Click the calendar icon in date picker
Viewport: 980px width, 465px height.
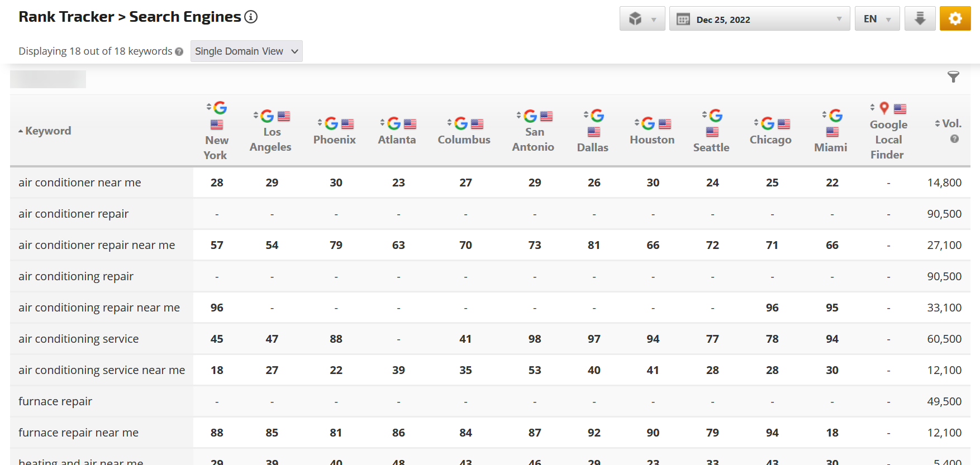pyautogui.click(x=683, y=20)
